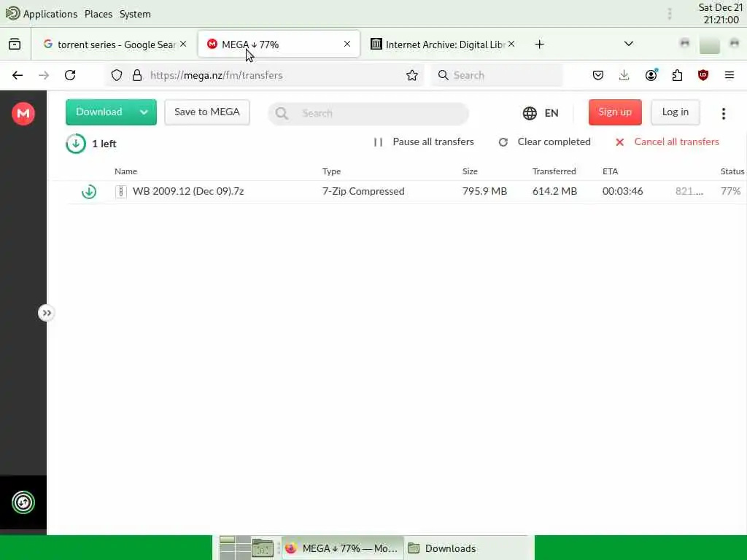Reload the current page
747x560 pixels.
[x=70, y=75]
